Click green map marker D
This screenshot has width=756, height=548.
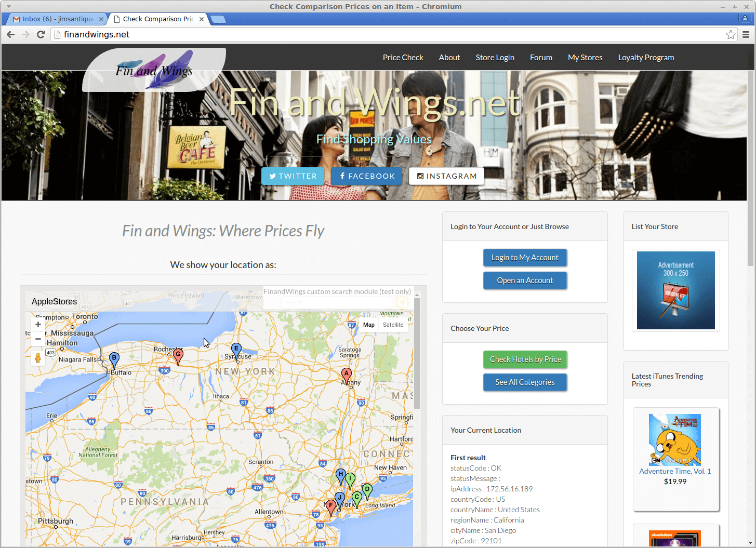point(367,491)
